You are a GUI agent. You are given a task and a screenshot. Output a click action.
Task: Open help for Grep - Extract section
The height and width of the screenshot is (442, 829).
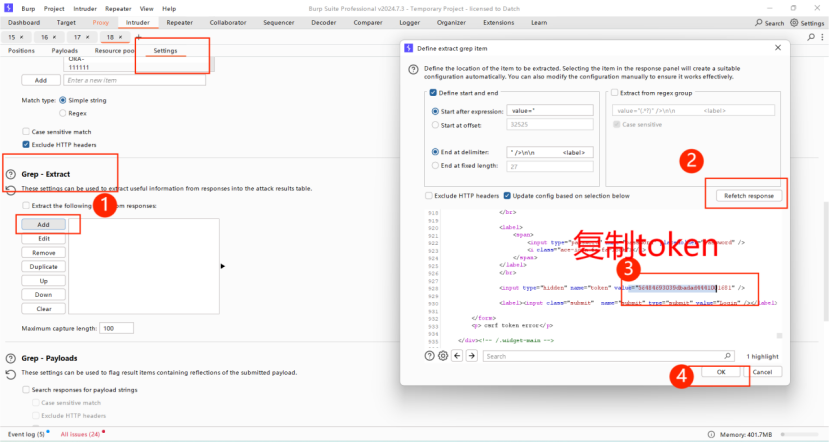[11, 174]
